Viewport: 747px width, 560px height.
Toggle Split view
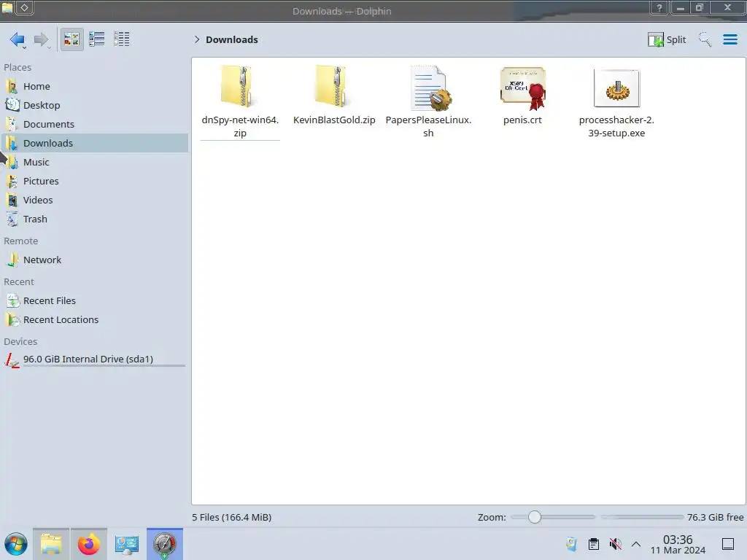point(667,39)
